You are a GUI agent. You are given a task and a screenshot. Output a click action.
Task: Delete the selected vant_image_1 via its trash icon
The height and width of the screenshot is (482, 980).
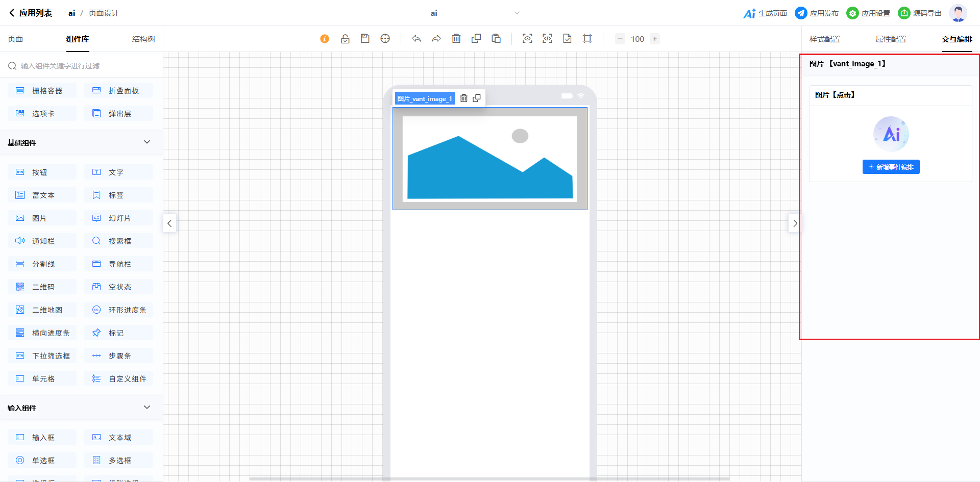pos(464,98)
